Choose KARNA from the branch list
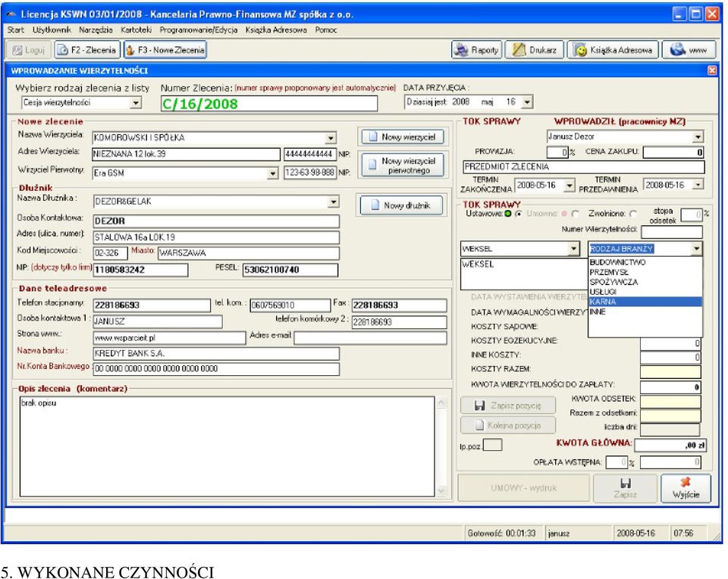Image resolution: width=728 pixels, height=579 pixels. click(645, 302)
